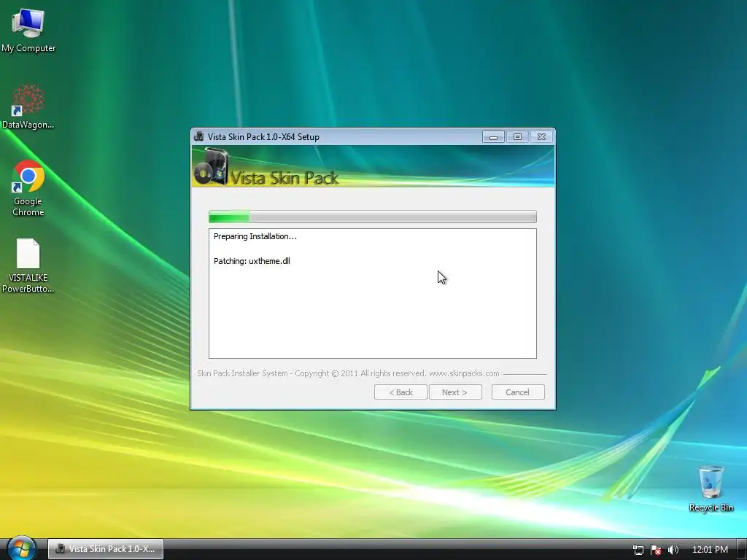Screen dimensions: 747x560
Task: Click the 'Preparing Installation...' text
Action: point(255,236)
